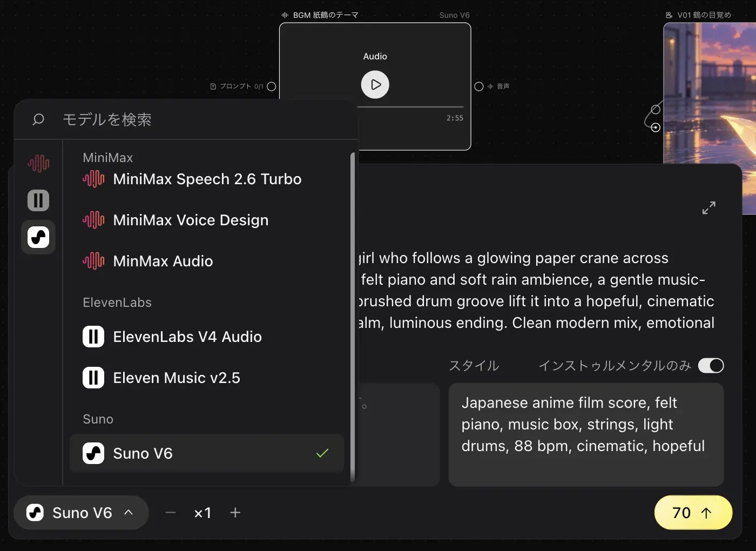Click the prompt description text area

point(537,290)
